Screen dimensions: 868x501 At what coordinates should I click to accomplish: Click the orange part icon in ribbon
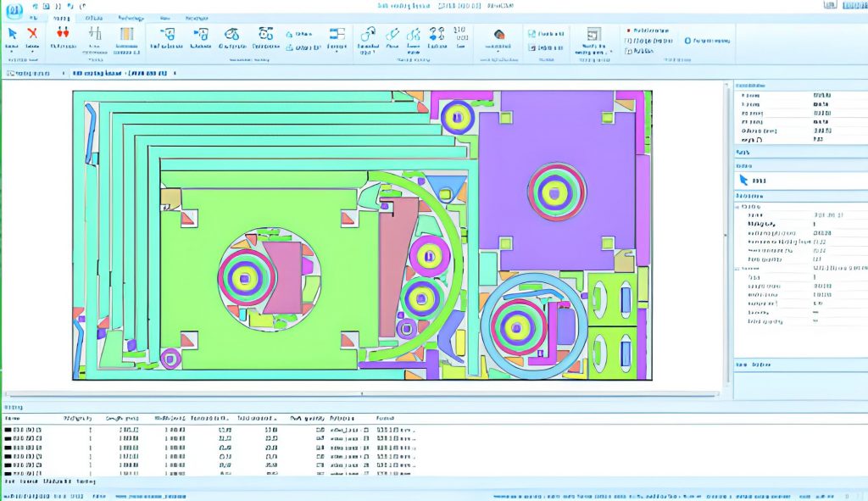click(499, 35)
